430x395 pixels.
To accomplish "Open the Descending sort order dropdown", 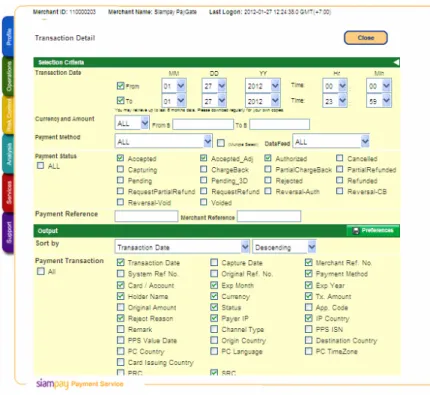I will [284, 247].
